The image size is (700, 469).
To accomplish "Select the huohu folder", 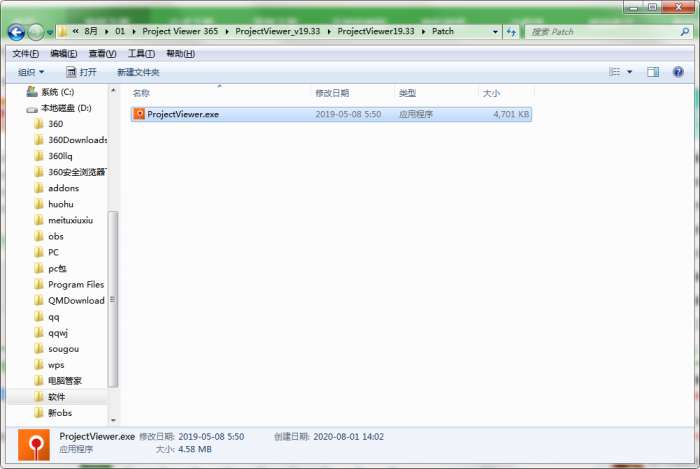I will pos(54,204).
